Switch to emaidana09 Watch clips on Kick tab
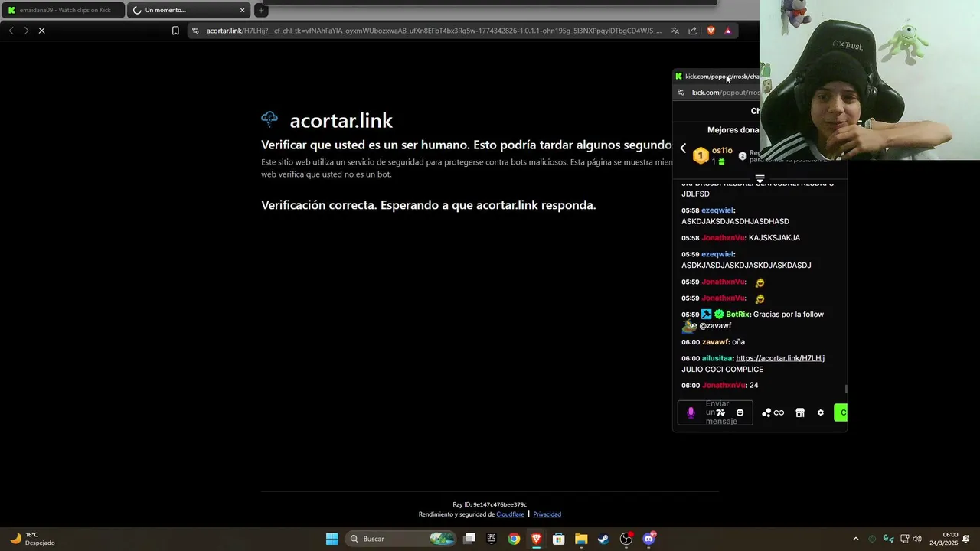The image size is (980, 551). [63, 10]
